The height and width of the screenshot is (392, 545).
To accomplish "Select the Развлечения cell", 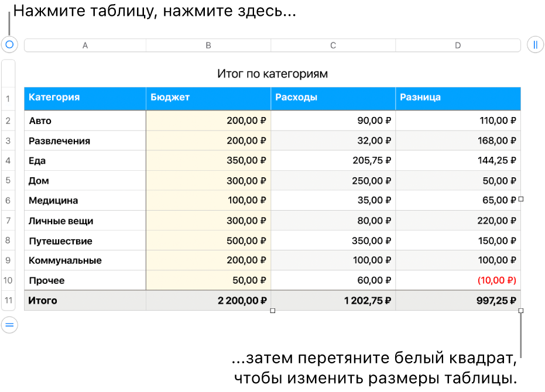I will click(x=85, y=141).
